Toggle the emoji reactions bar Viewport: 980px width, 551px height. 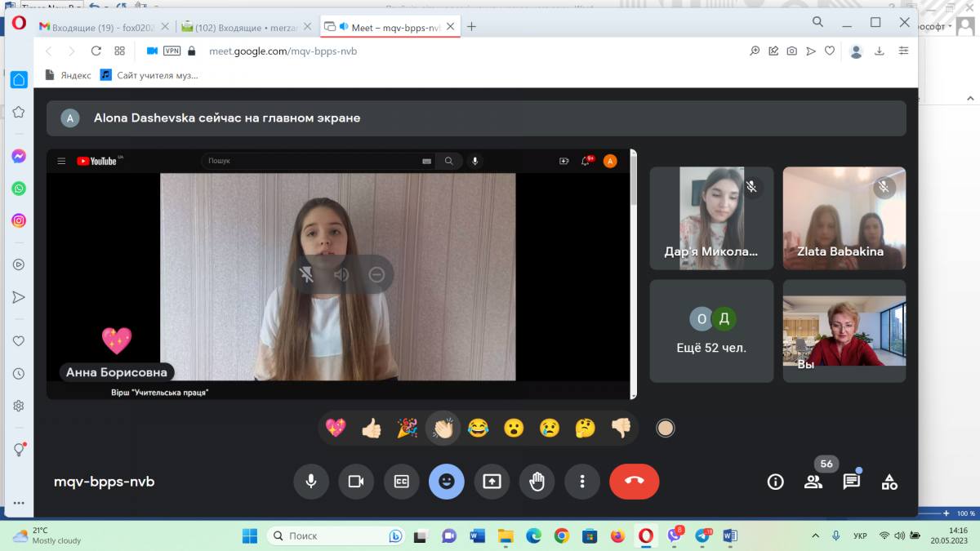pos(446,481)
